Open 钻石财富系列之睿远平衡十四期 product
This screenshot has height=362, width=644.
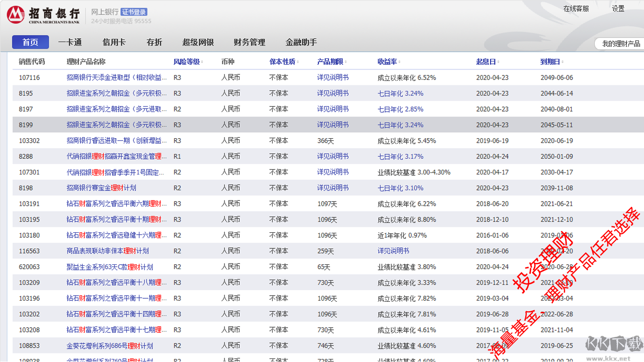[x=117, y=314]
